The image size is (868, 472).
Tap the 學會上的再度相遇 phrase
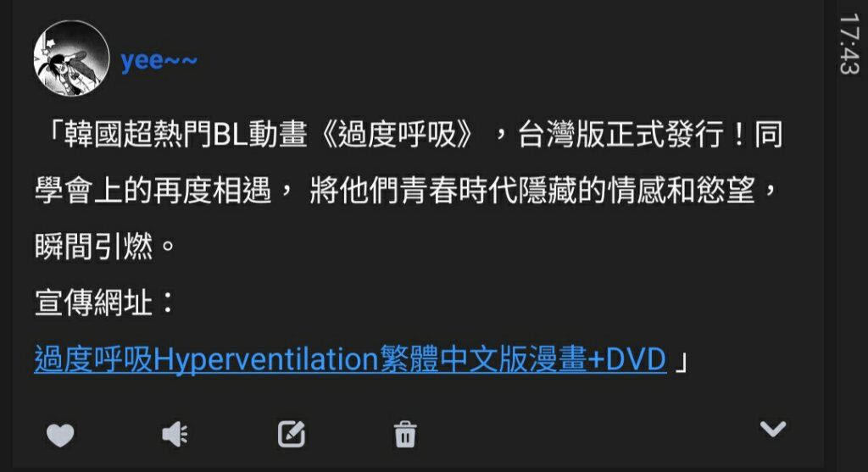[153, 191]
